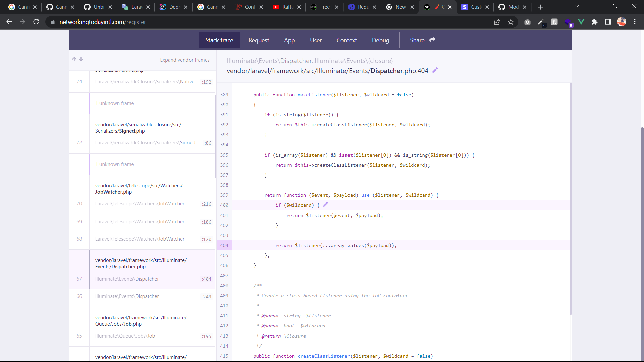Click the eyedropper color picker extension
Image resolution: width=644 pixels, height=362 pixels.
[x=541, y=22]
